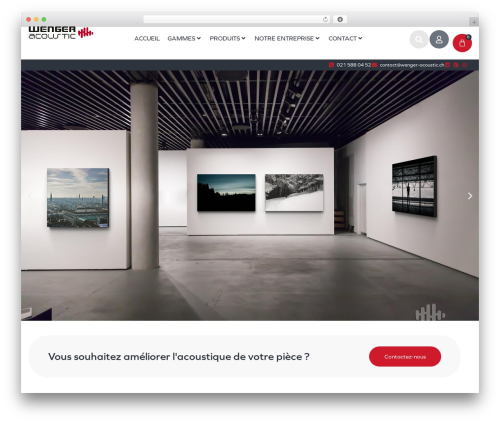Maximize window with green traffic light button

44,20
